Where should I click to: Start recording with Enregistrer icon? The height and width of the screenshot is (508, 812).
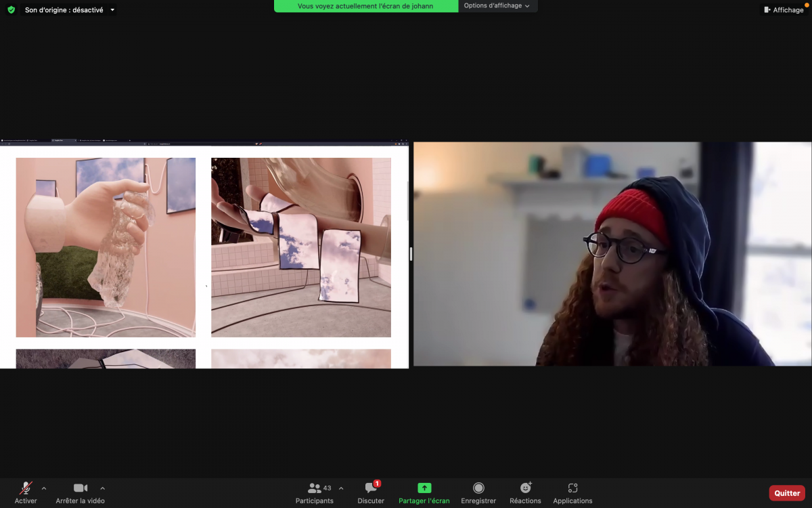pos(478,488)
